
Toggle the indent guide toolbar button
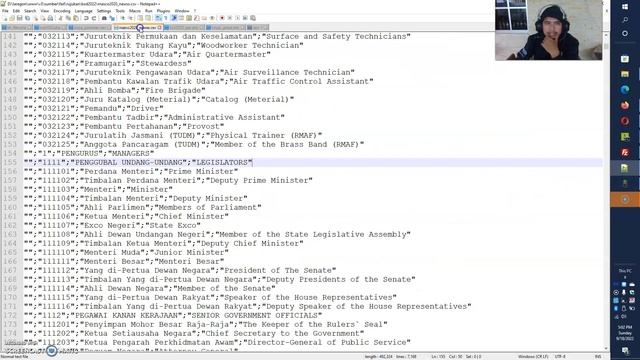[x=174, y=18]
